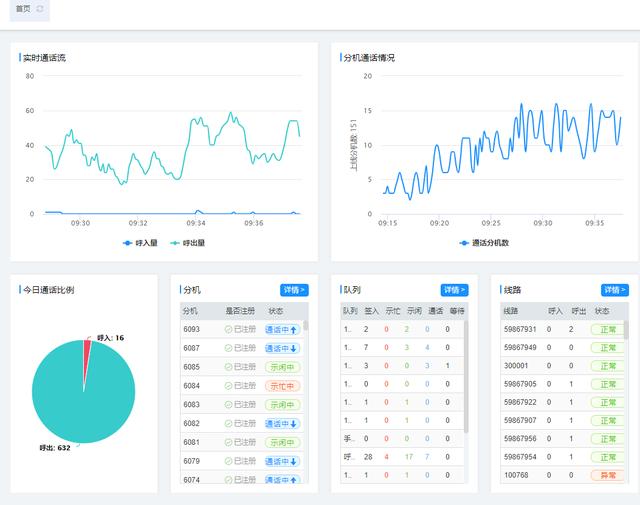The height and width of the screenshot is (505, 640).
Task: Click the 09:34 label on 实时通话流 axis
Action: tap(196, 223)
